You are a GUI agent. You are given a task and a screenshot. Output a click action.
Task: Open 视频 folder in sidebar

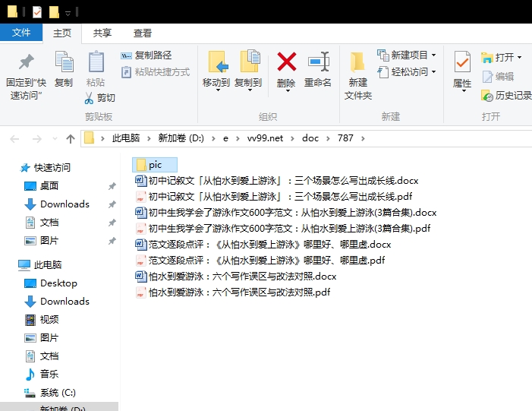tap(42, 320)
